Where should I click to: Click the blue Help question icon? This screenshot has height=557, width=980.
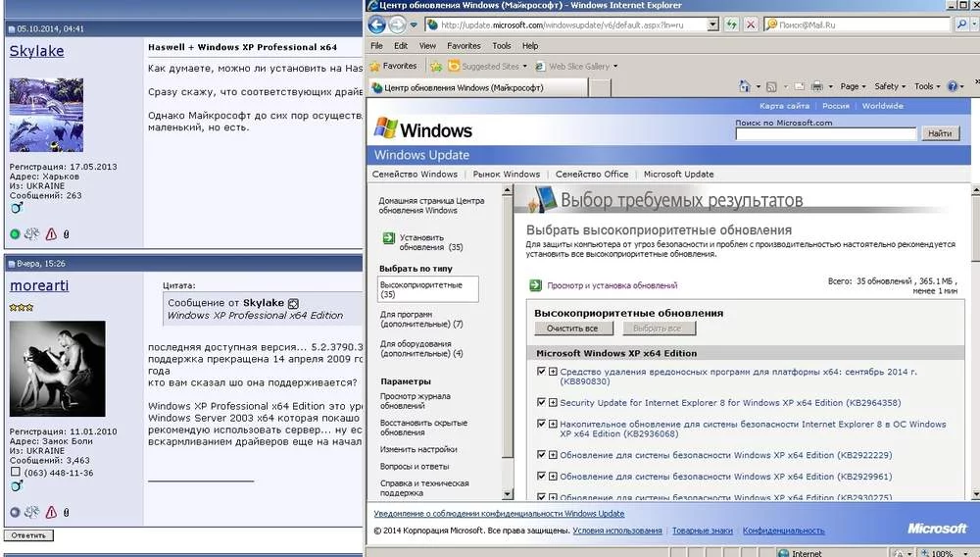pyautogui.click(x=953, y=86)
